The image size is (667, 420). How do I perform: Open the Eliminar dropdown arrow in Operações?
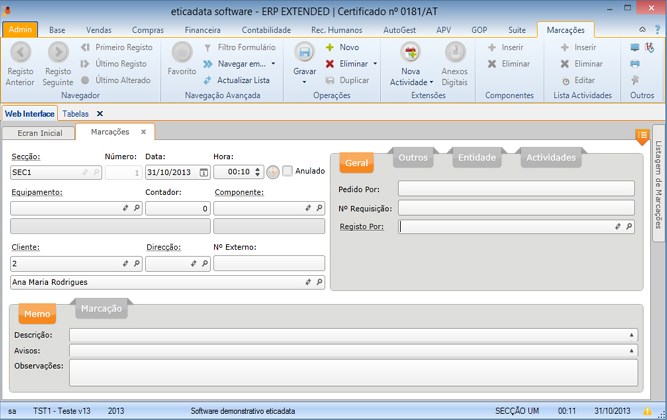373,63
